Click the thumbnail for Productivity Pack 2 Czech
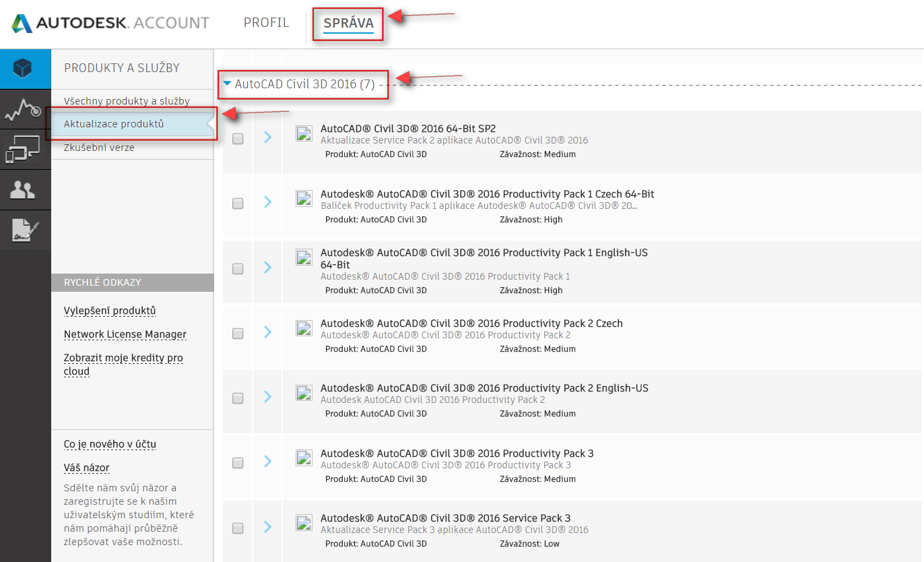The image size is (924, 562). [304, 327]
